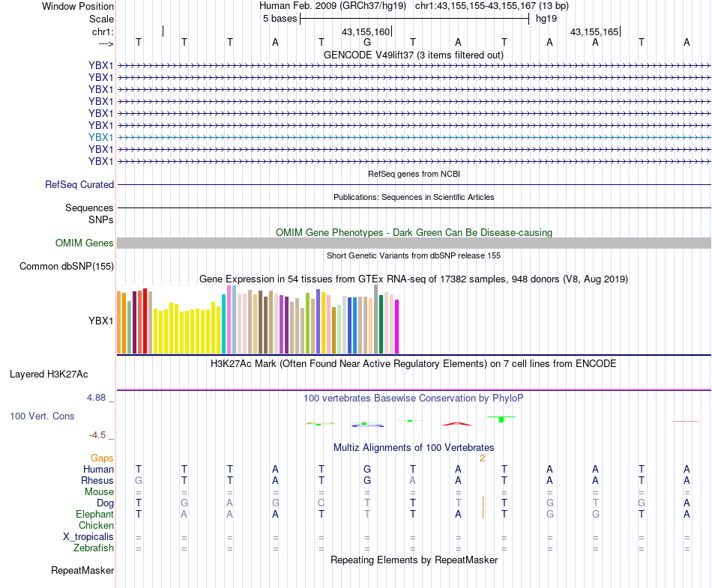Click the RepeatMasker track label
The image size is (712, 588).
click(x=82, y=570)
